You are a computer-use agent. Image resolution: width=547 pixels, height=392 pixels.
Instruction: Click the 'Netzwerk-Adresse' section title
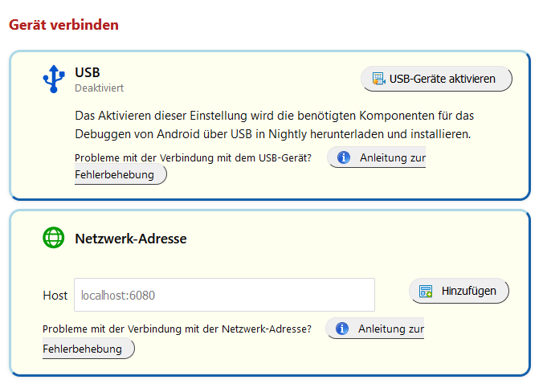131,239
